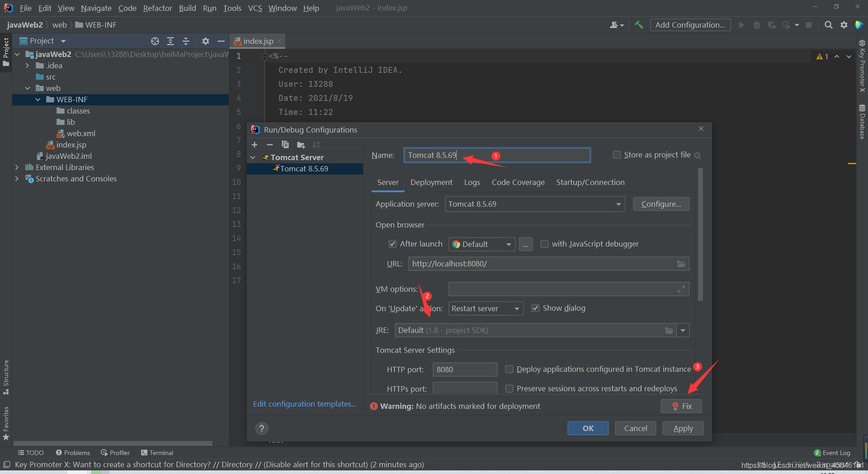Add new configuration with plus icon
868x474 pixels.
pos(255,145)
